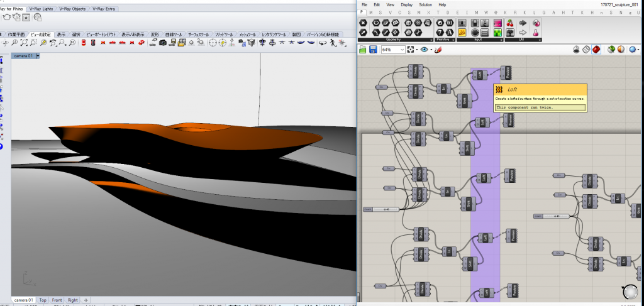Open the camera 01 viewport dropdown arrow
The width and height of the screenshot is (644, 306).
point(38,56)
